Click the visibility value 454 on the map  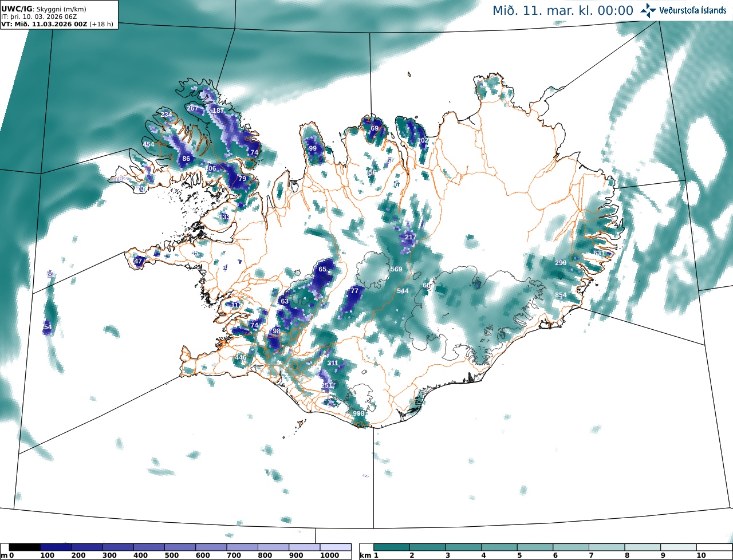coord(148,144)
